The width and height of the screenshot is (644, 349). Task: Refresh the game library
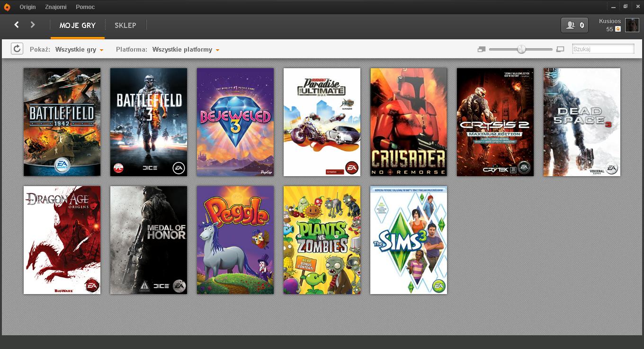17,49
